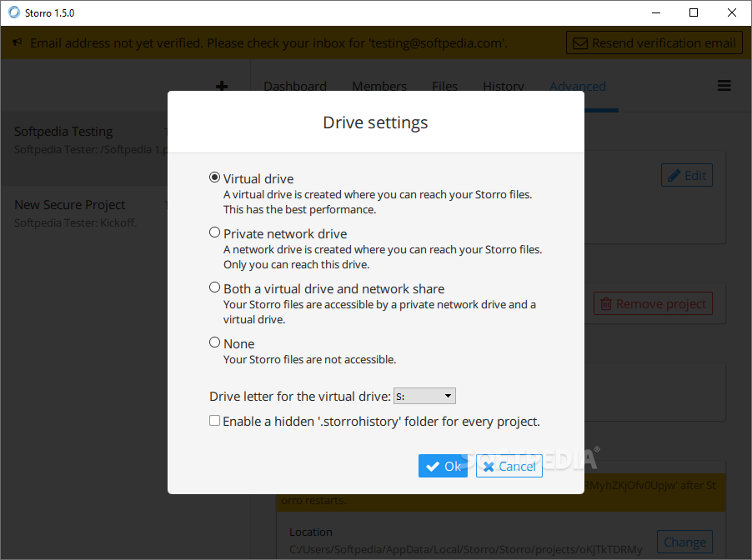Minimize the Storro window
The image size is (752, 560).
(656, 12)
